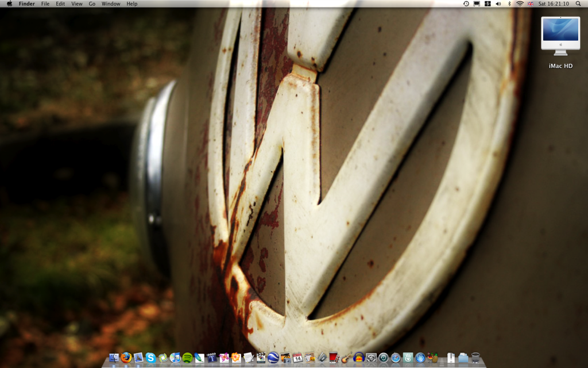Screen dimensions: 588x368
Task: Open the Second Life hand icon
Action: [408, 358]
